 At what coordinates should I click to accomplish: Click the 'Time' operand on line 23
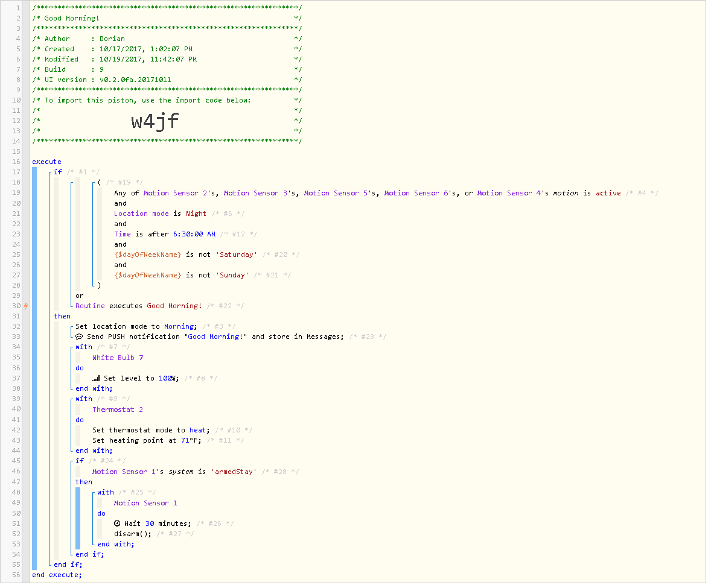pyautogui.click(x=123, y=235)
